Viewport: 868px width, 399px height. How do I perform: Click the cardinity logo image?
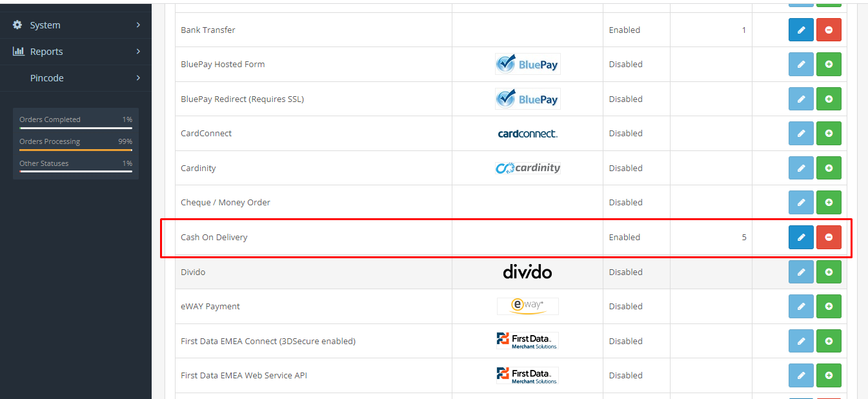pyautogui.click(x=527, y=168)
